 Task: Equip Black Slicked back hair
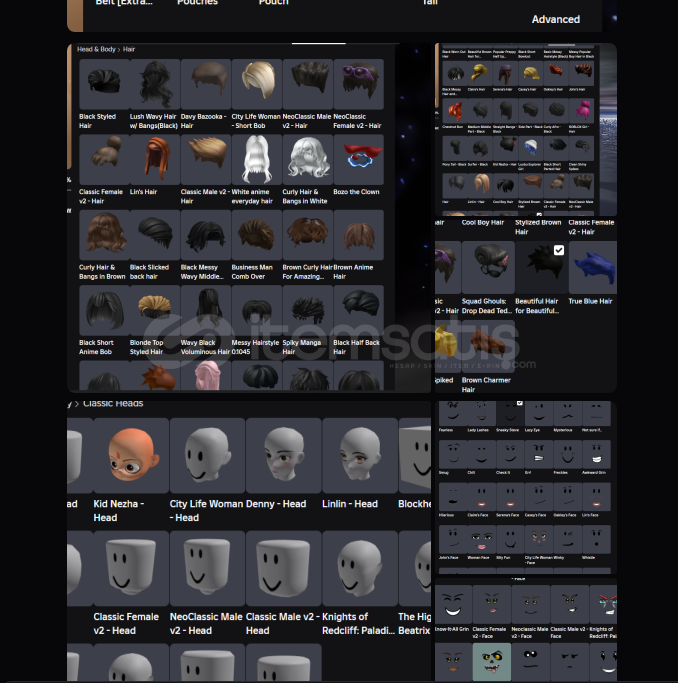155,235
